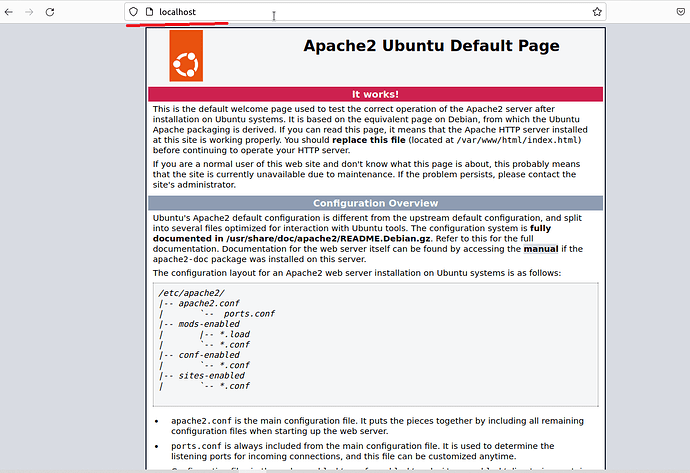The image size is (690, 473).
Task: Click the /etc/apache2/ tree root line
Action: pyautogui.click(x=191, y=293)
